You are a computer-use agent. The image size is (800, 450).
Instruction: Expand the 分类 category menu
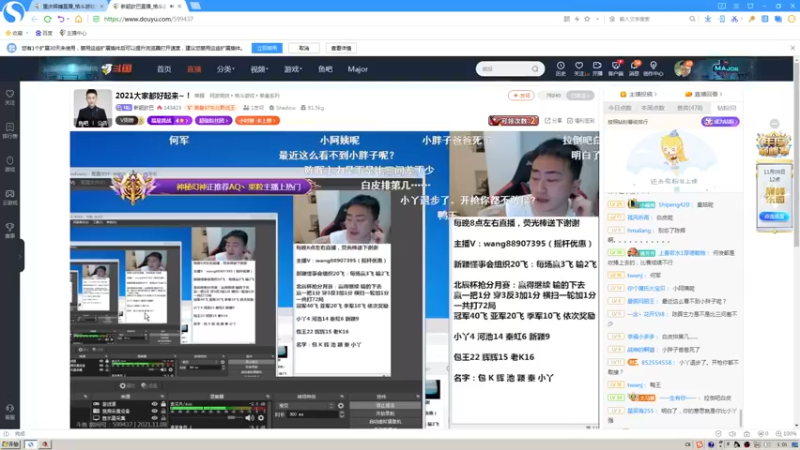(224, 69)
